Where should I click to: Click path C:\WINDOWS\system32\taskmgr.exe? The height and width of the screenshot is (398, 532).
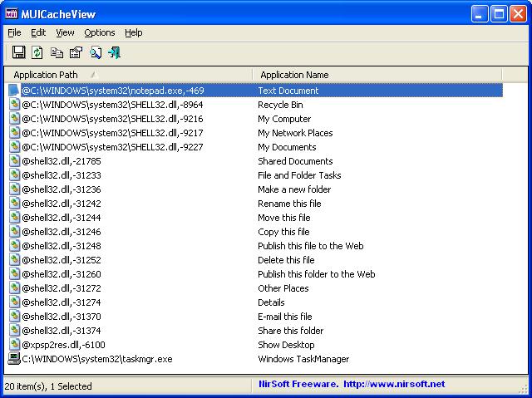pyautogui.click(x=97, y=359)
